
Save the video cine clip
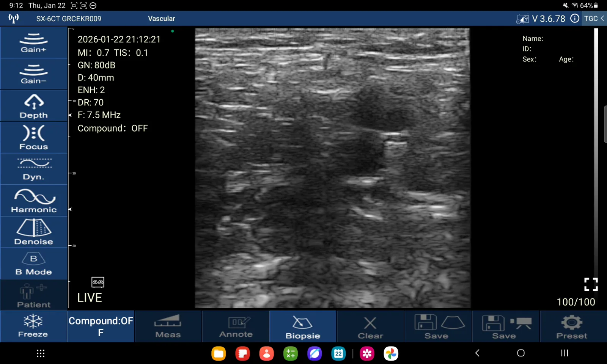506,326
